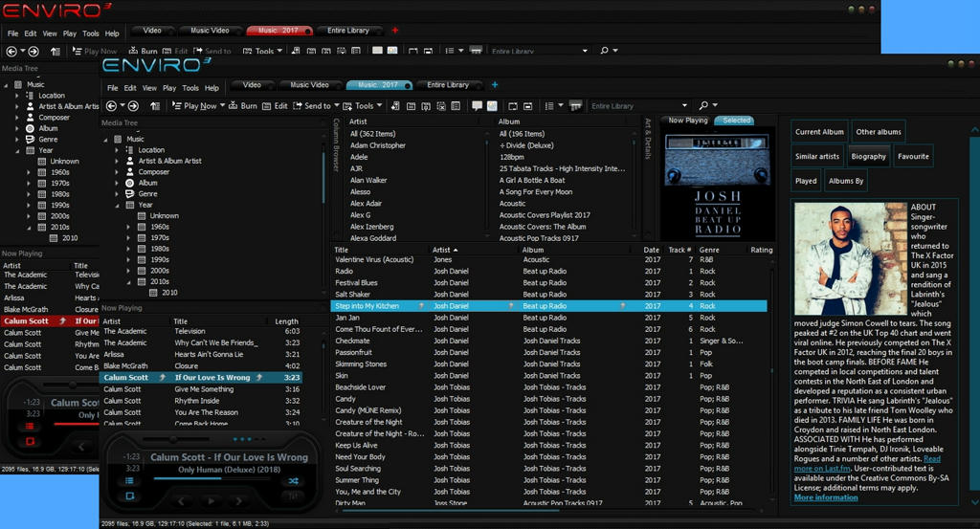Click the display-mode square icon in front player
980x529 pixels.
(129, 496)
